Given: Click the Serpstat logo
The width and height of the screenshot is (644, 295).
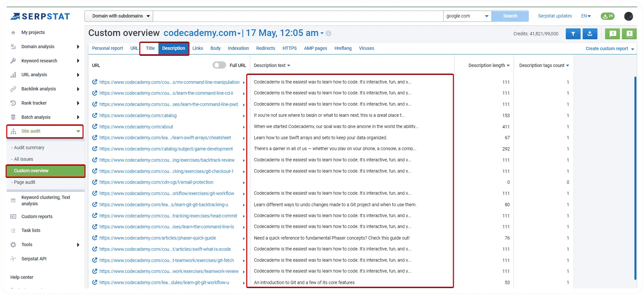Looking at the screenshot, I should [40, 16].
